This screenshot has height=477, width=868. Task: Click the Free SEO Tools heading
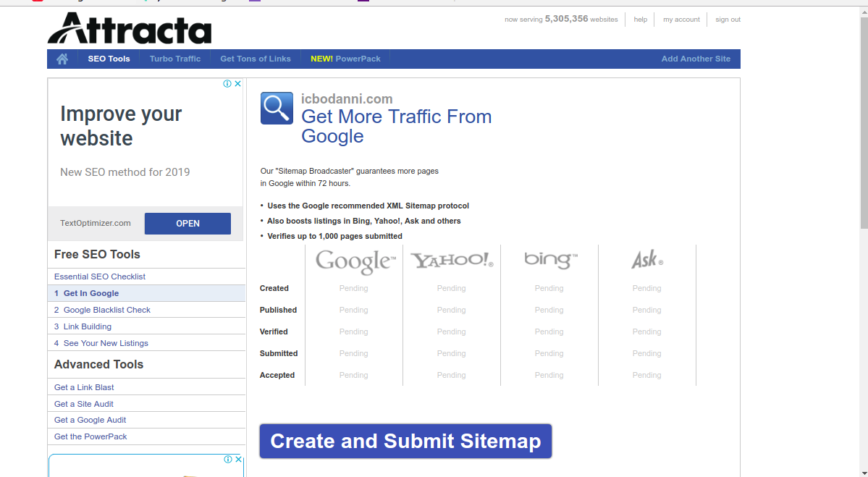pos(98,255)
